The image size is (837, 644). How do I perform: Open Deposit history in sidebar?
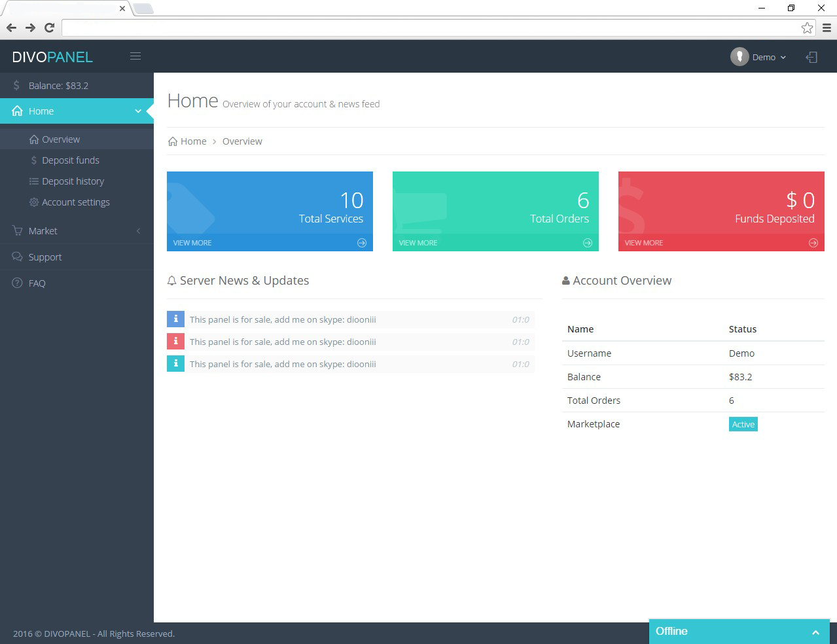point(73,181)
